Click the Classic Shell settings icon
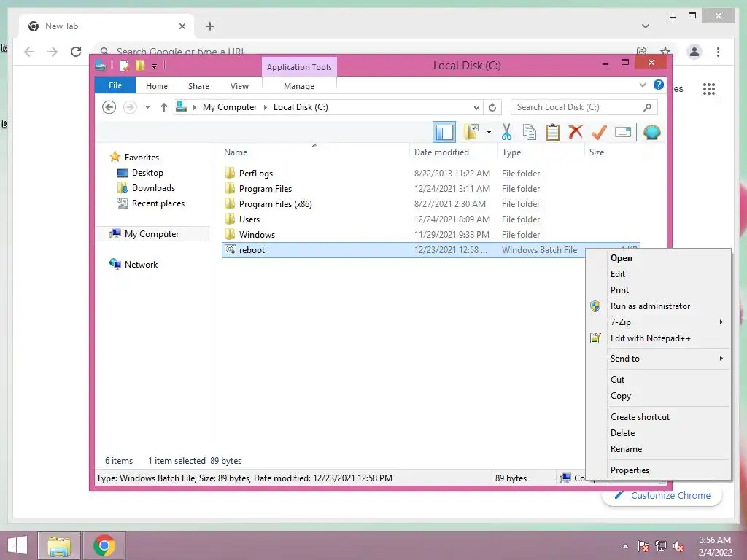Image resolution: width=747 pixels, height=560 pixels. (x=651, y=132)
